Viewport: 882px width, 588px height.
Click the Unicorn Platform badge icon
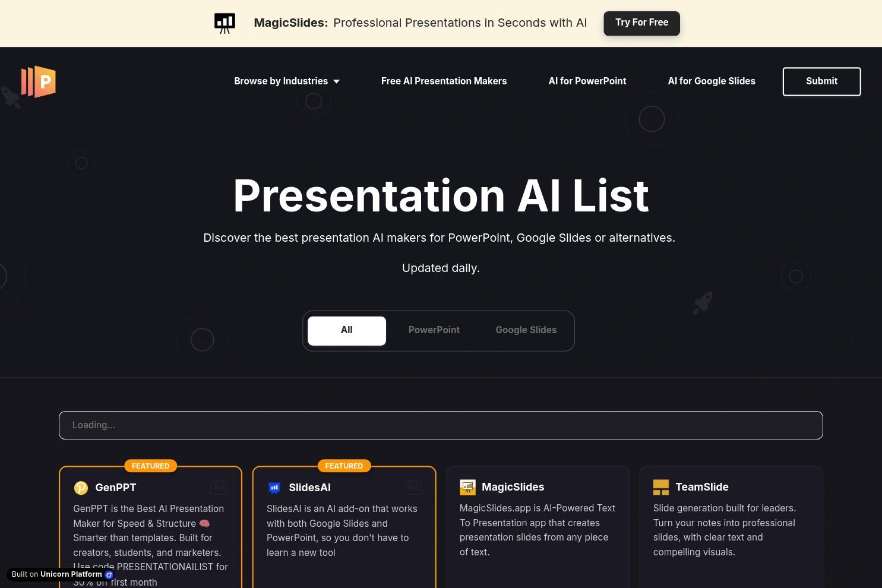(109, 574)
